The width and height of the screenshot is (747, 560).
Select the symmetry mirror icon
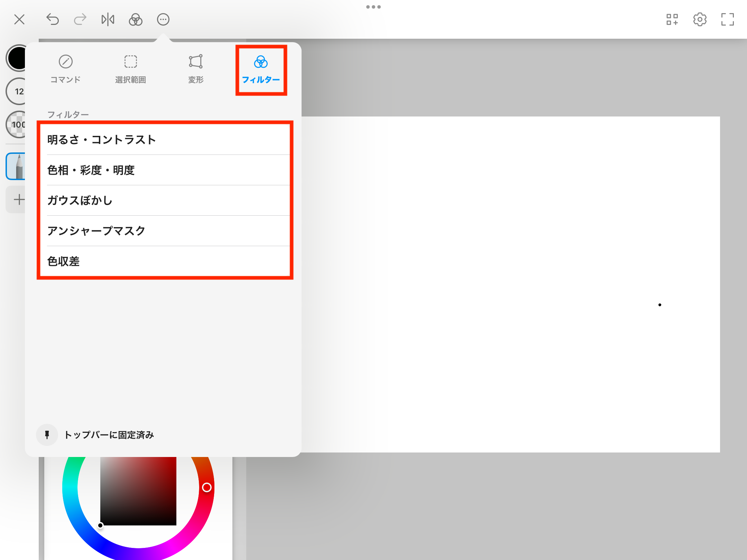point(108,19)
